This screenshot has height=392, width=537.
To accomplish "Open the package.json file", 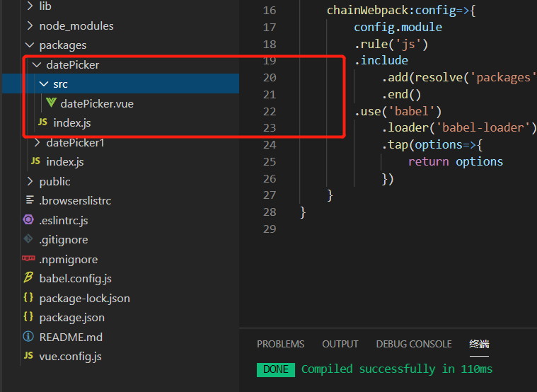I will [72, 318].
